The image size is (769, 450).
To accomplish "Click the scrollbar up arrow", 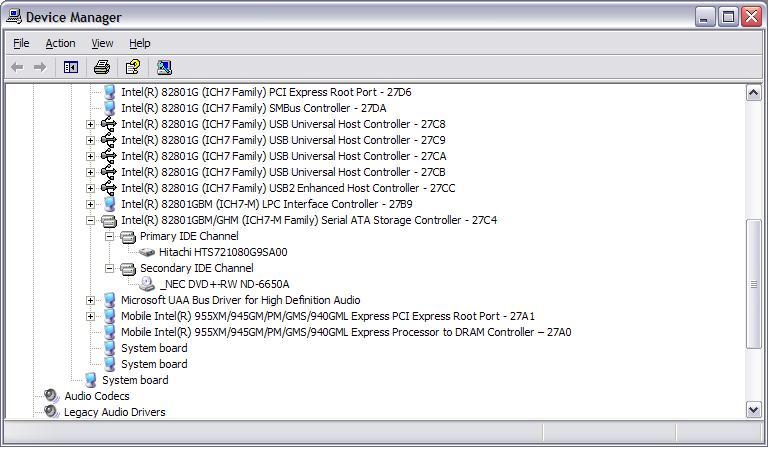I will pos(754,93).
